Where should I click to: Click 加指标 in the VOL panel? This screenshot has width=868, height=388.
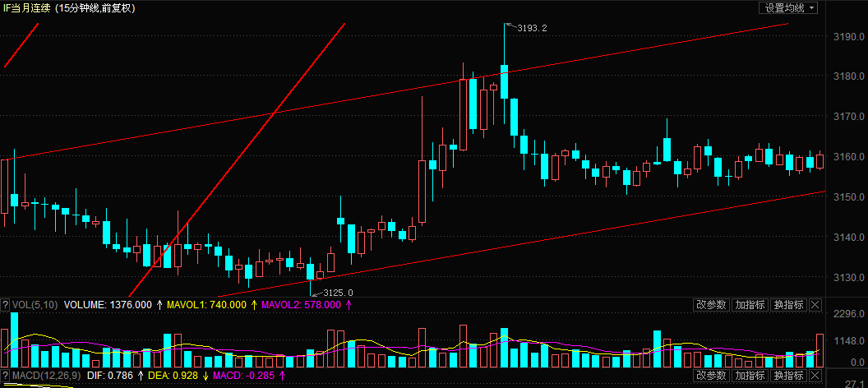click(x=750, y=304)
